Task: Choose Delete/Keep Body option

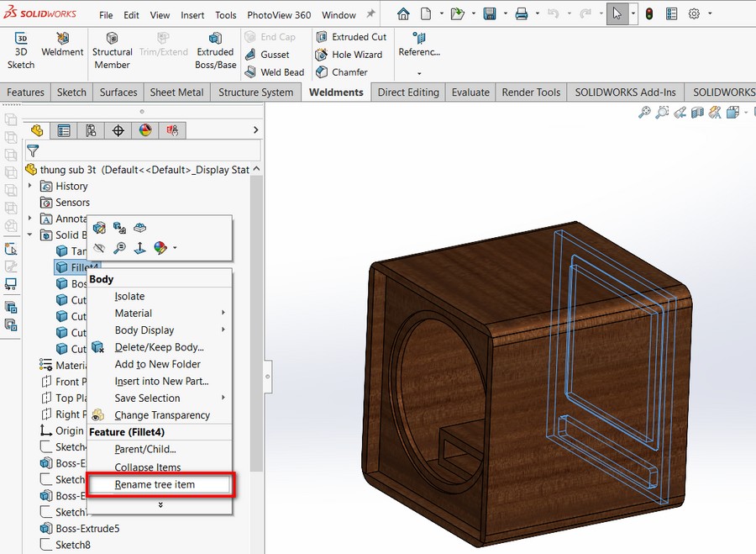Action: pos(159,347)
